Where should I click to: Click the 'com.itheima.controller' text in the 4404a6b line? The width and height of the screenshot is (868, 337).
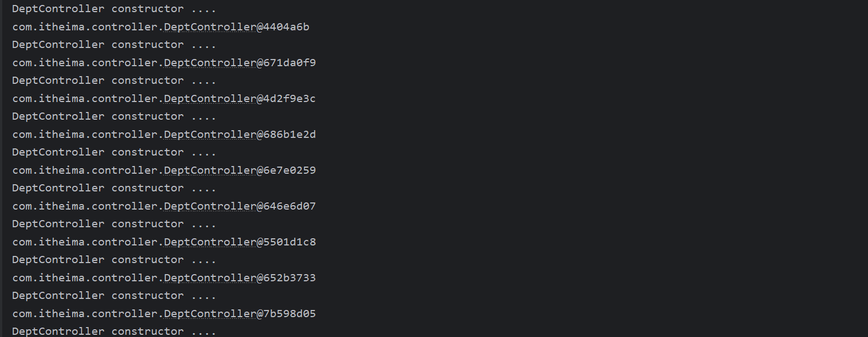tap(85, 27)
